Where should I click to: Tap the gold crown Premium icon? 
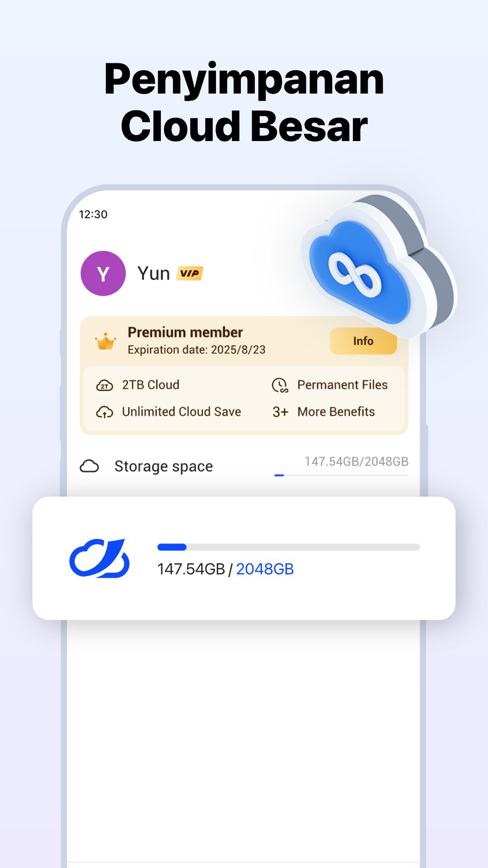tap(105, 341)
